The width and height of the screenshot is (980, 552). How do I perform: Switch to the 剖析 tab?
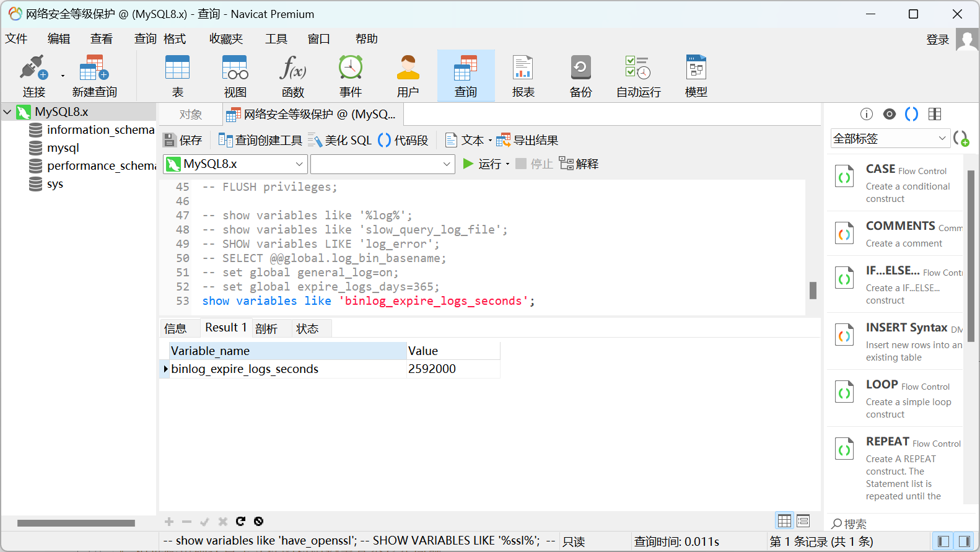[x=266, y=328]
